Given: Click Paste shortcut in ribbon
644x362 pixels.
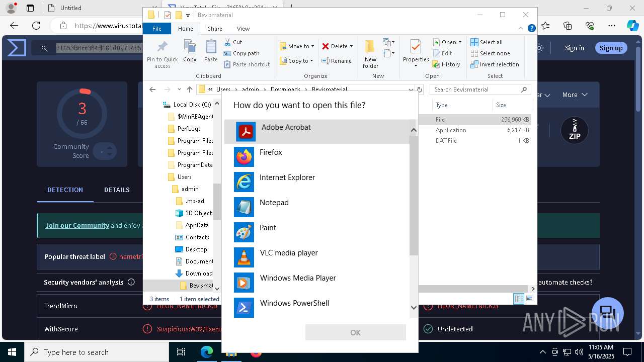Looking at the screenshot, I should [247, 64].
